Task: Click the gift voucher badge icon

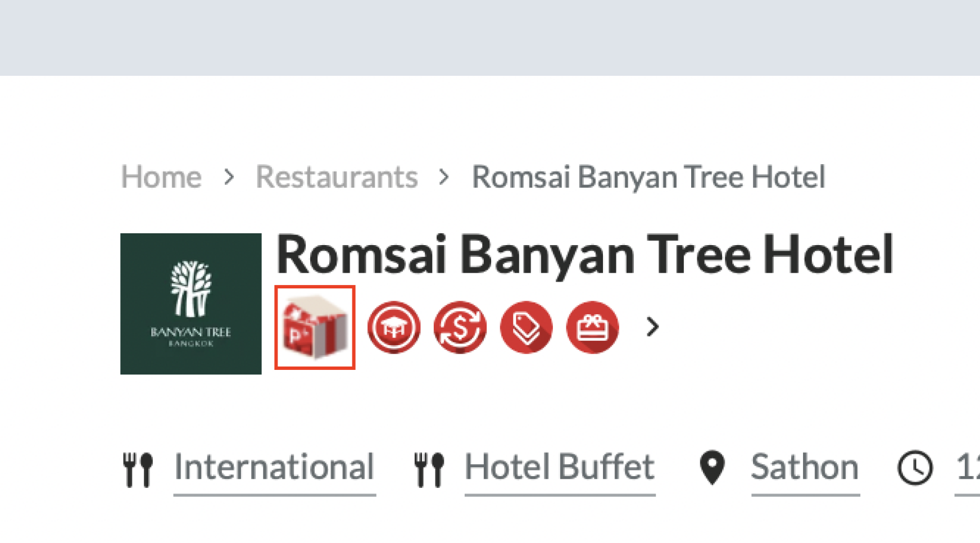Action: coord(593,327)
